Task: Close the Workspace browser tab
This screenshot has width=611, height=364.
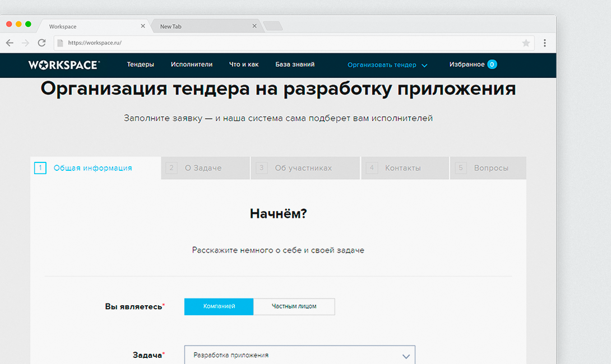Action: tap(142, 26)
